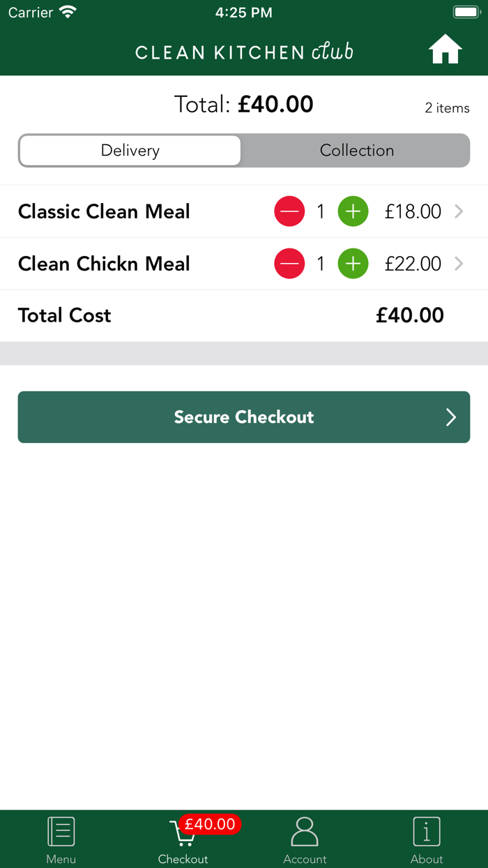488x868 pixels.
Task: Select the Delivery option
Action: point(130,151)
